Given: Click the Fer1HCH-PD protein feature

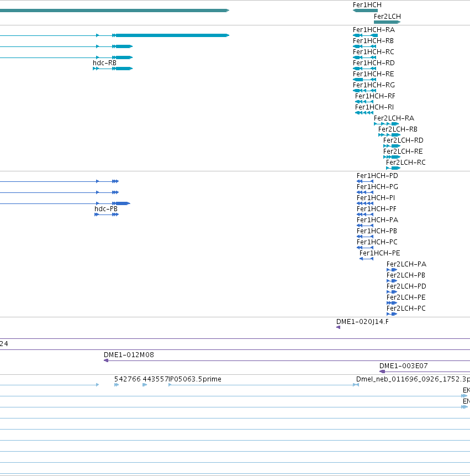Looking at the screenshot, I should click(365, 181).
